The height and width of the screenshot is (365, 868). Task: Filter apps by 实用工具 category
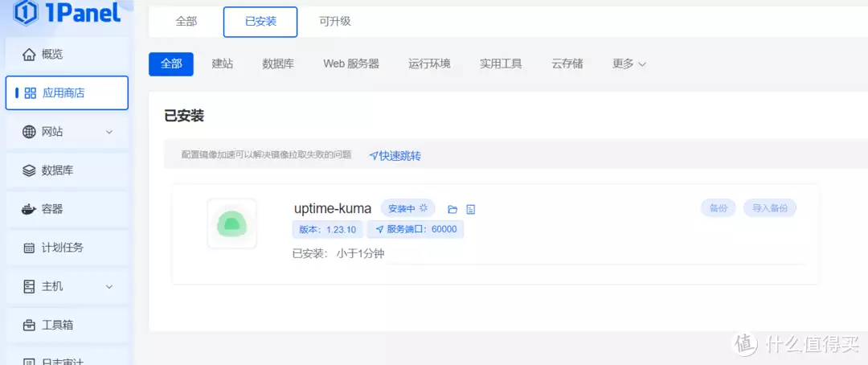coord(501,64)
